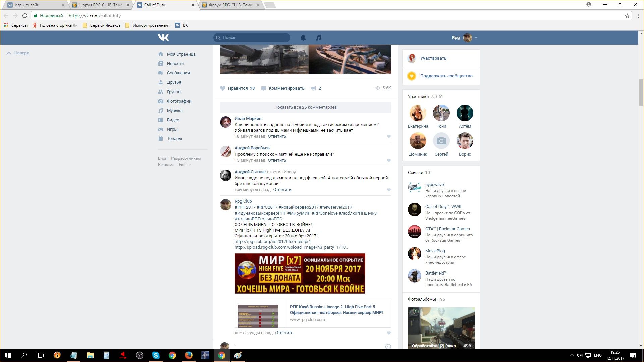The image size is (644, 362).
Task: Open the VK notifications bell
Action: click(303, 38)
